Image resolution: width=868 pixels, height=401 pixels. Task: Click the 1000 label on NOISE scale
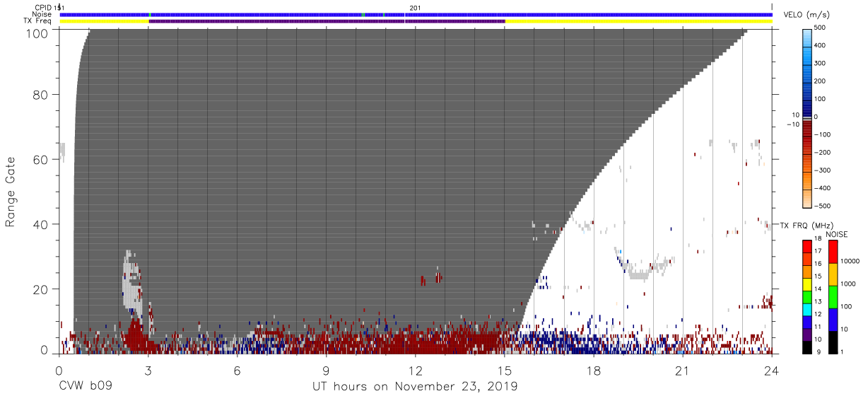click(848, 284)
